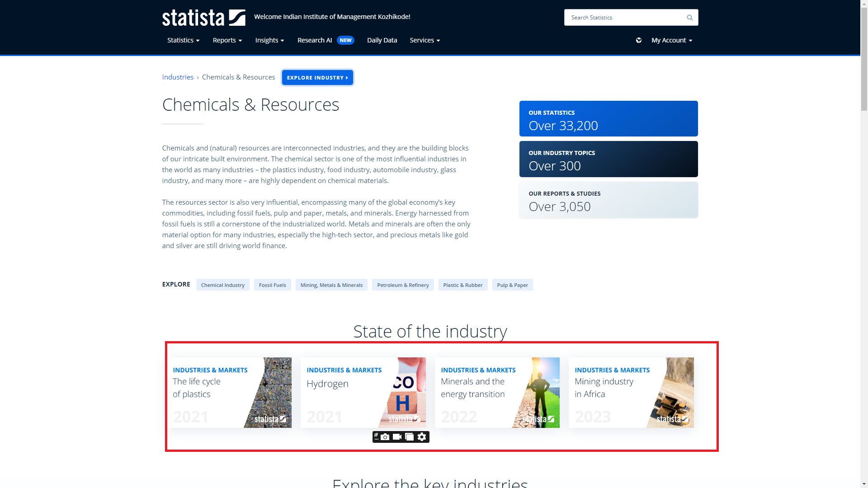868x488 pixels.
Task: Open the Daily Data page
Action: coord(382,40)
